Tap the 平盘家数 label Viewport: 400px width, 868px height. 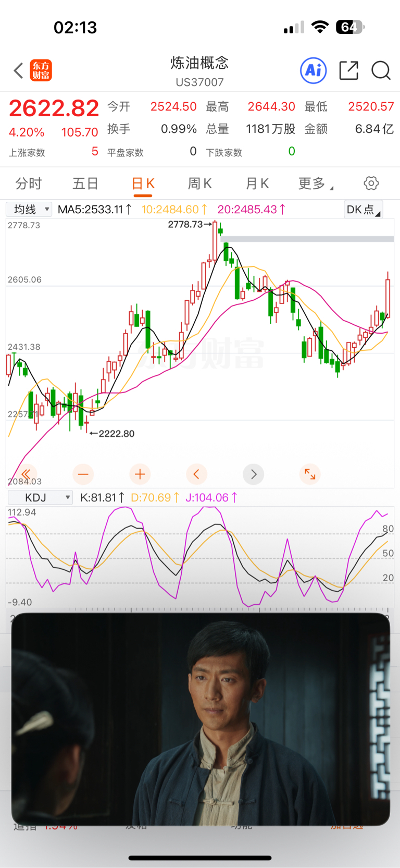pos(125,153)
